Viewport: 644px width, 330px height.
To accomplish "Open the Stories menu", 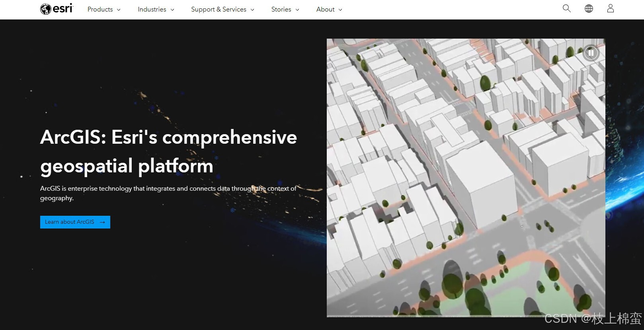I will point(285,9).
